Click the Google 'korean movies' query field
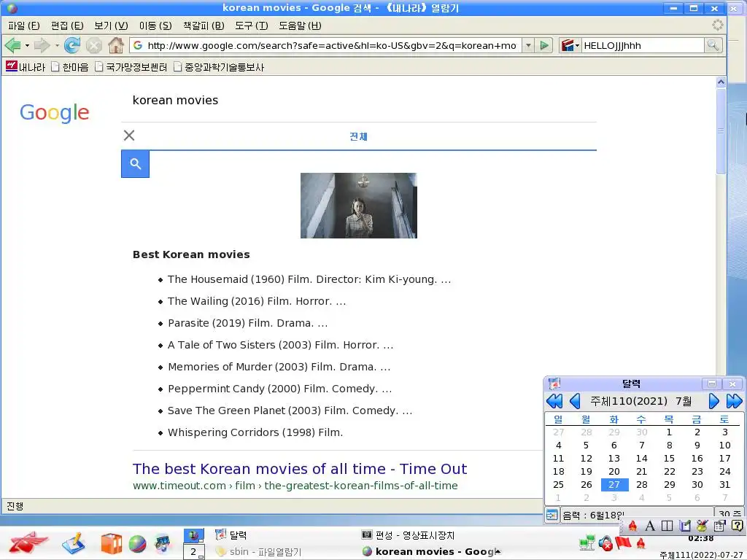Image resolution: width=747 pixels, height=560 pixels. click(x=358, y=101)
